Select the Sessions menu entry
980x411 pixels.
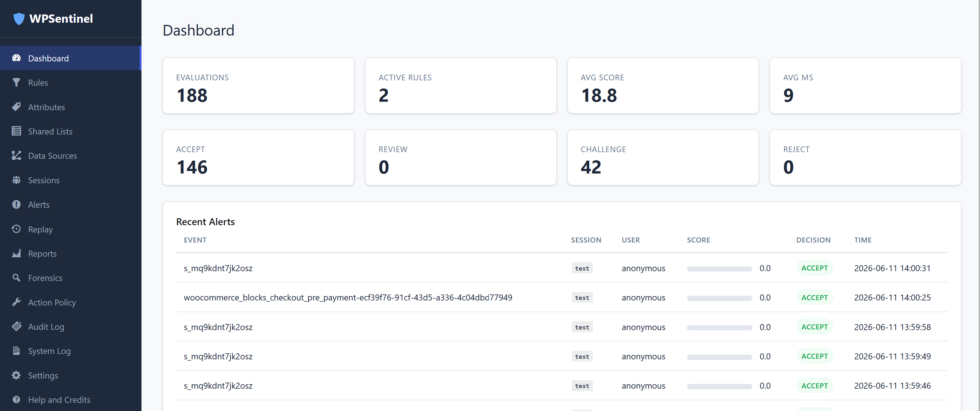point(70,180)
